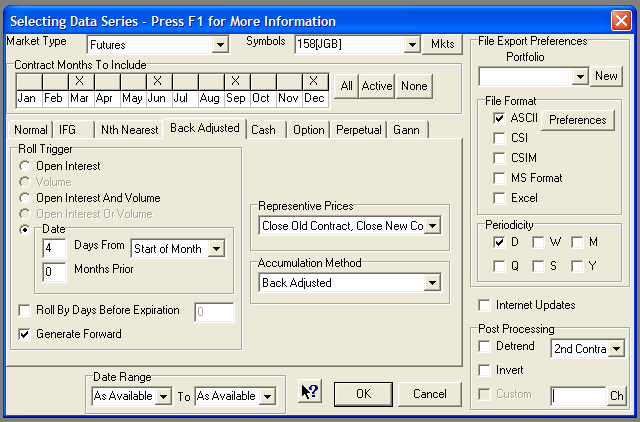Uncheck the Dec contract month box

pos(315,82)
